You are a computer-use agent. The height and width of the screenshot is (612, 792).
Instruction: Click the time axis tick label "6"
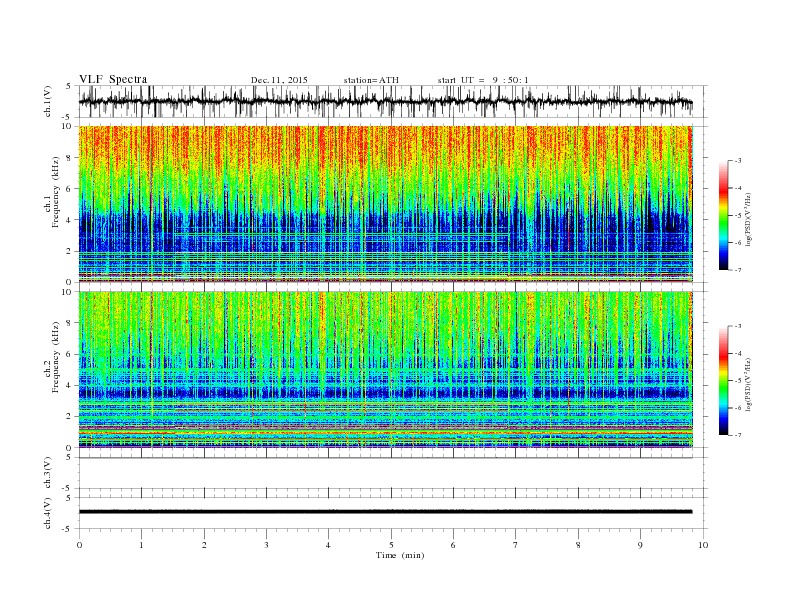tap(453, 545)
